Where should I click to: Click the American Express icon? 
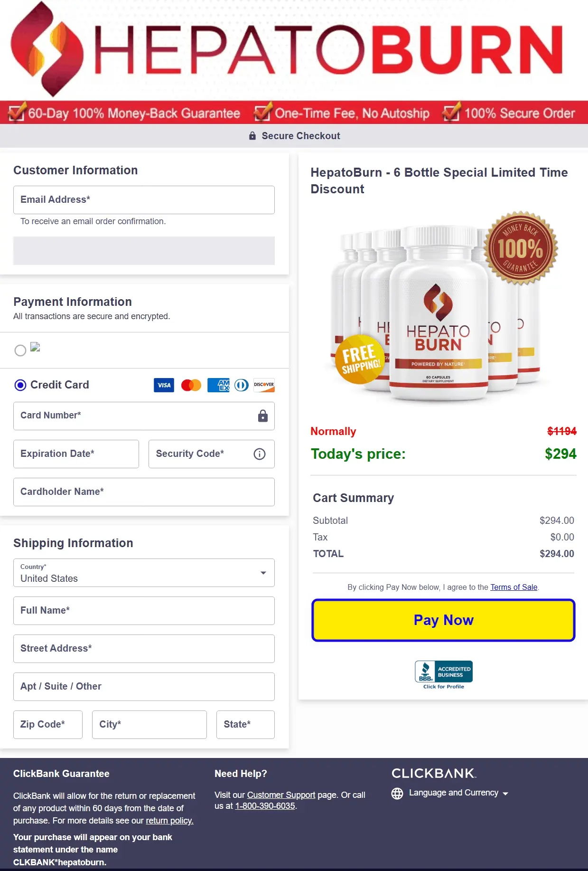click(218, 385)
